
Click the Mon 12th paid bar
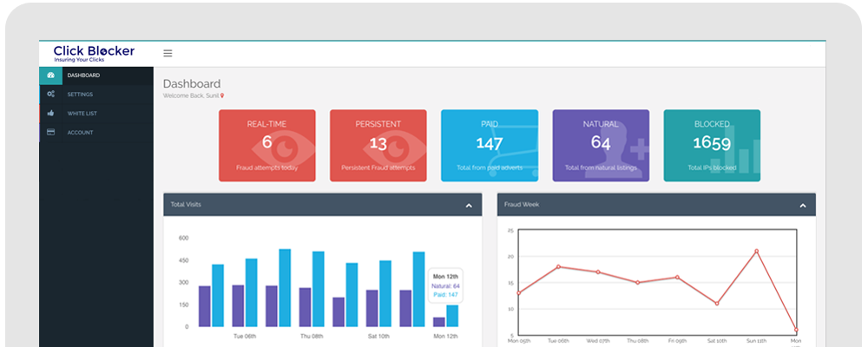tap(452, 316)
